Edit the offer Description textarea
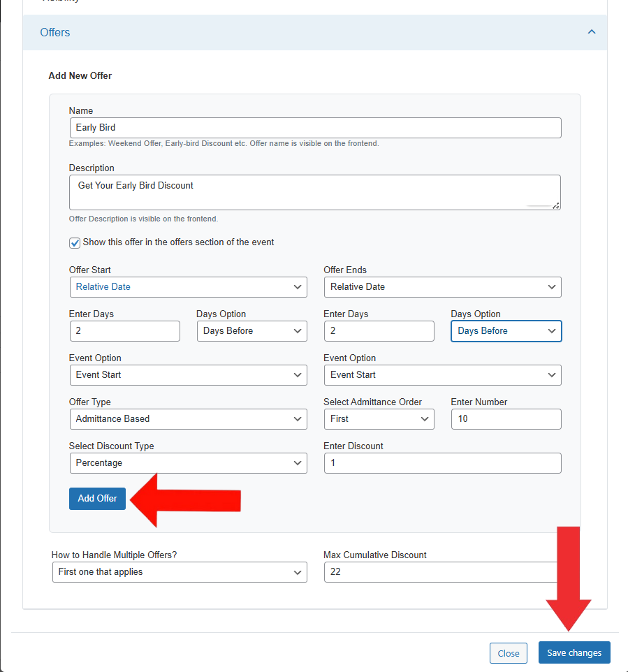Viewport: 628px width, 672px height. [315, 192]
